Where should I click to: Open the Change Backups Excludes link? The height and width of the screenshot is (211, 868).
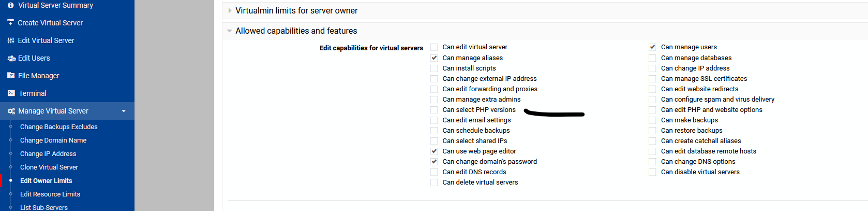pos(59,127)
